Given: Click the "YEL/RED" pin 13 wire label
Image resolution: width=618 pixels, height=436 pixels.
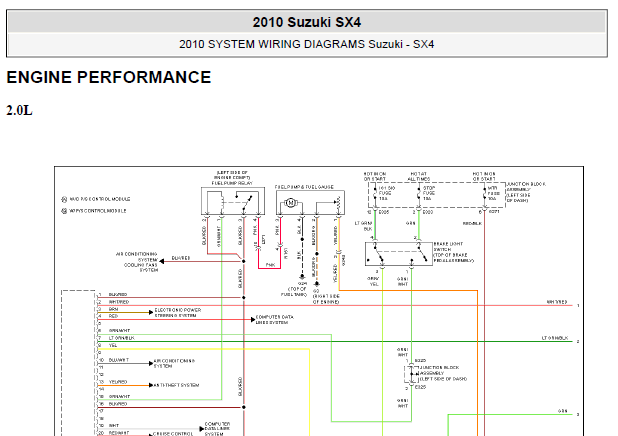Looking at the screenshot, I should coord(118,382).
